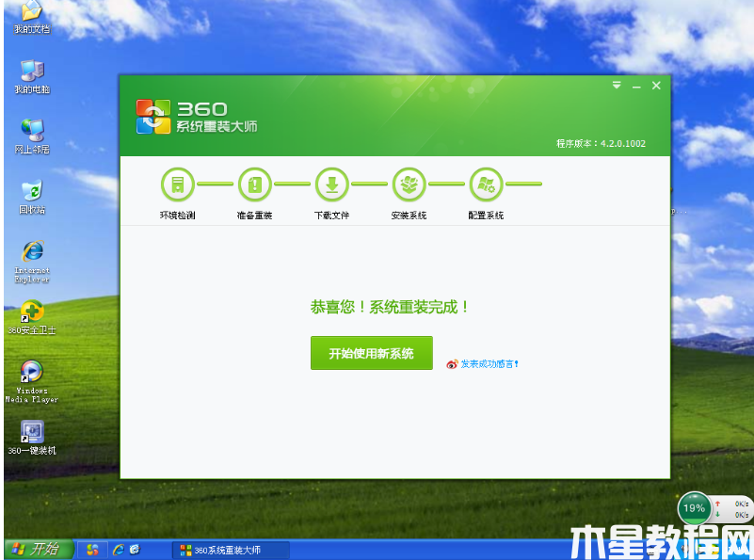The image size is (754, 560).
Task: Click the 配置系统 step label
Action: [486, 216]
